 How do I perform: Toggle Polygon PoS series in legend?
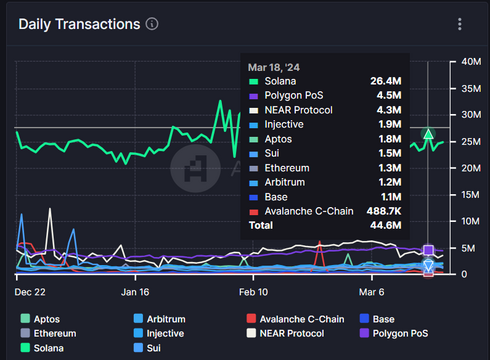click(394, 333)
